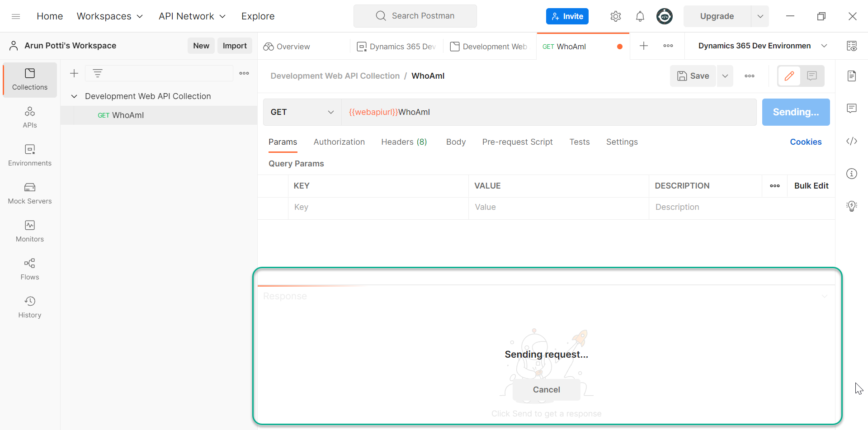Open the Save options dropdown arrow
Image resolution: width=868 pixels, height=430 pixels.
click(x=725, y=76)
